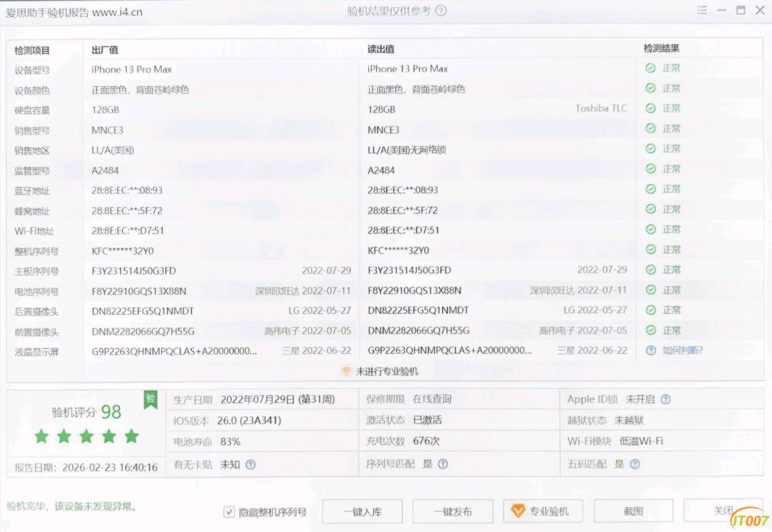
Task: Click the five-star rating display
Action: [87, 436]
